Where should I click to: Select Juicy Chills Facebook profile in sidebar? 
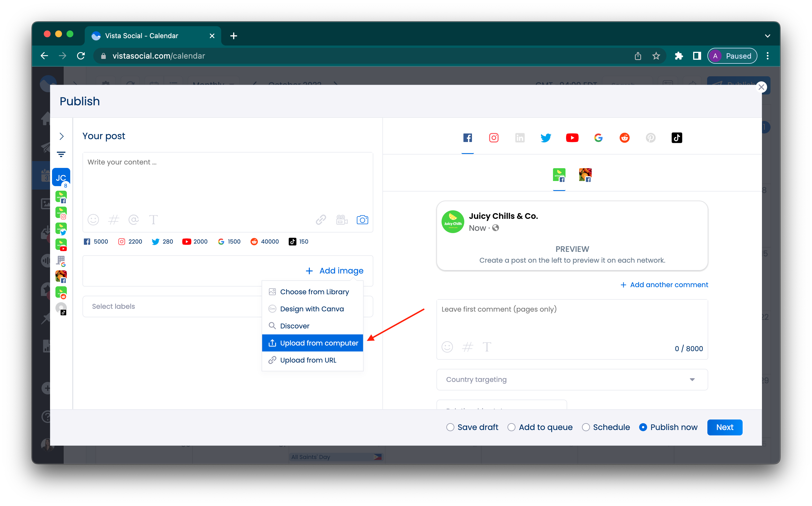coord(61,197)
